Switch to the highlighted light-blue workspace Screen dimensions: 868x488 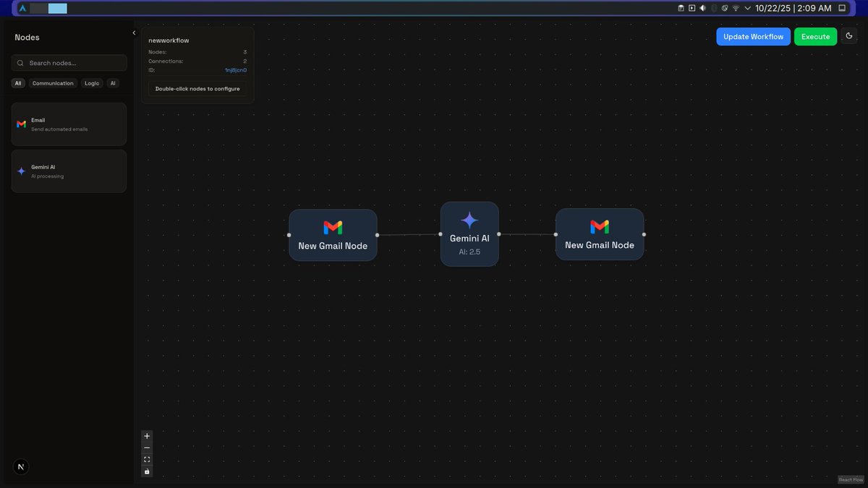click(58, 9)
